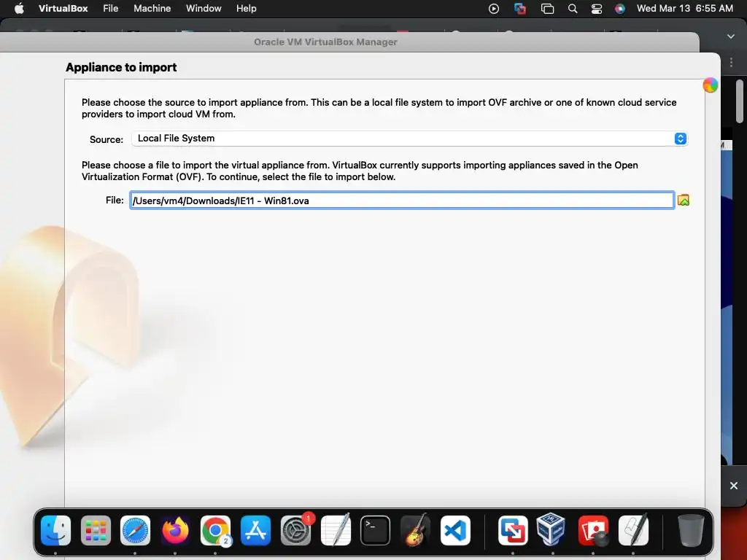Open TextEdit from the dock
Image resolution: width=747 pixels, height=560 pixels.
[x=336, y=530]
